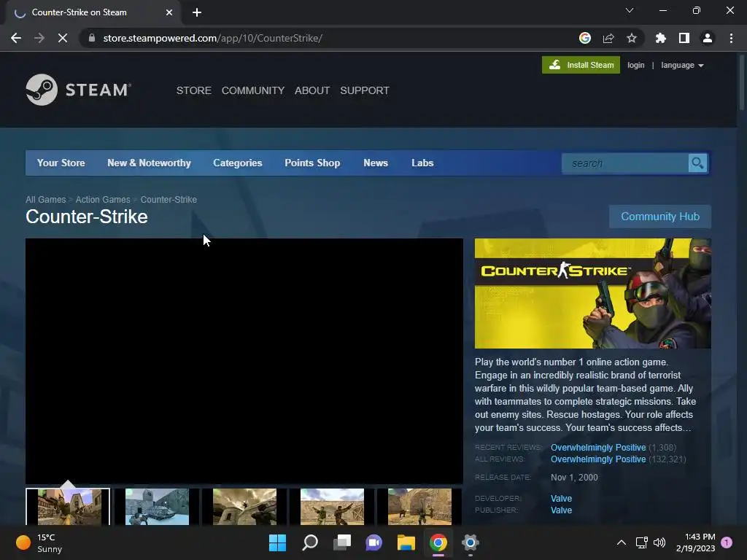Open recent reviews Overwhelmingly Positive link
The image size is (747, 560).
598,448
